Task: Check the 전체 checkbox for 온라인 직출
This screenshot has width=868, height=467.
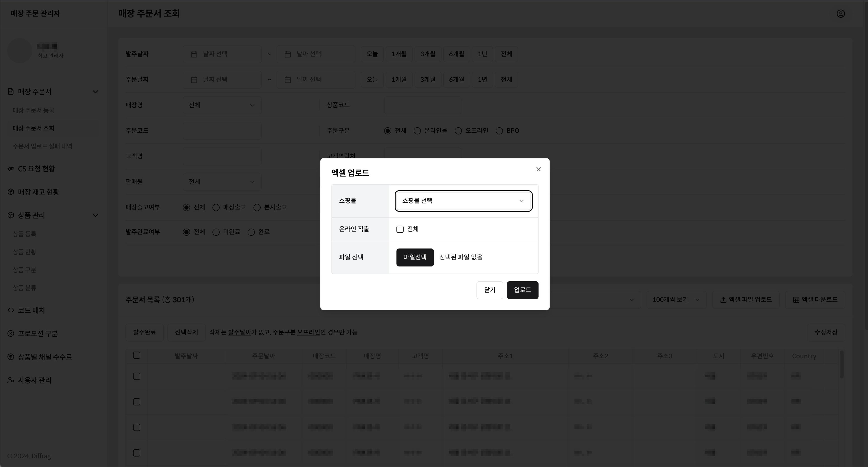Action: pyautogui.click(x=400, y=229)
